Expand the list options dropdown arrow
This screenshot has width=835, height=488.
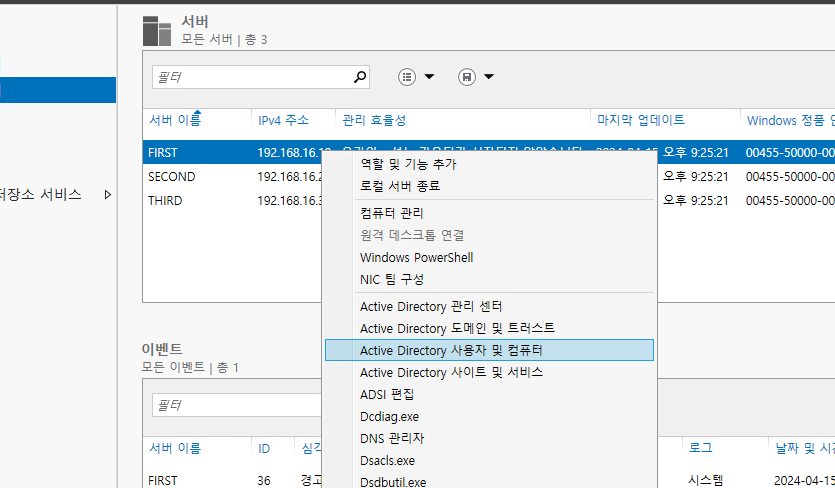click(429, 77)
